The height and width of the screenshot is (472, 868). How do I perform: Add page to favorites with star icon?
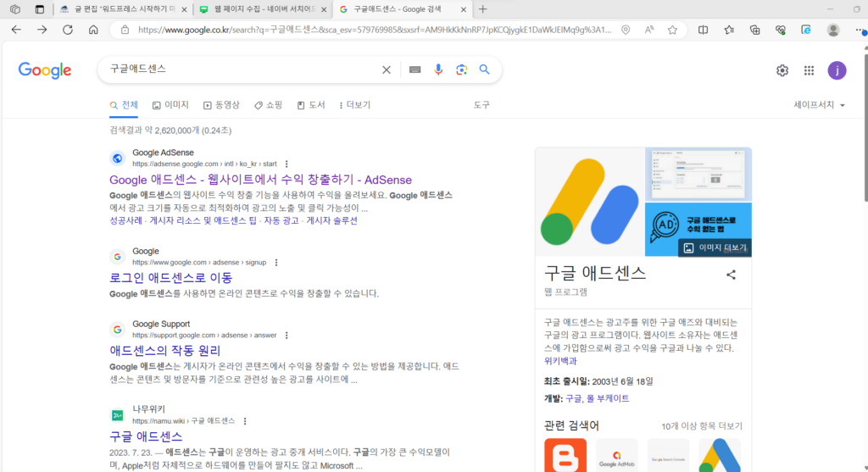(x=672, y=30)
